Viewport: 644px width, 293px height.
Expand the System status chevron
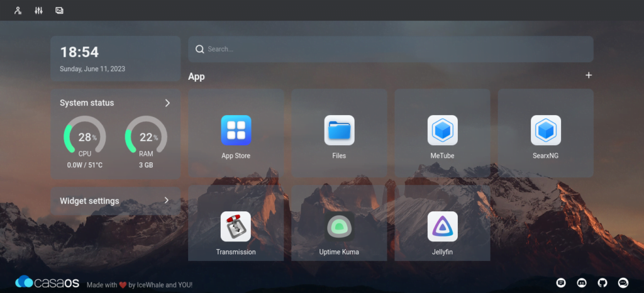[x=167, y=103]
